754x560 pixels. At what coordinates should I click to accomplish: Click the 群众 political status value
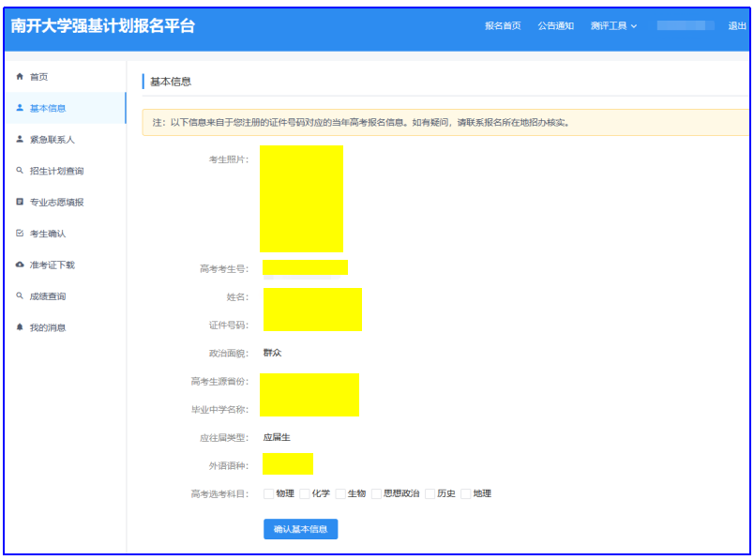pos(272,353)
